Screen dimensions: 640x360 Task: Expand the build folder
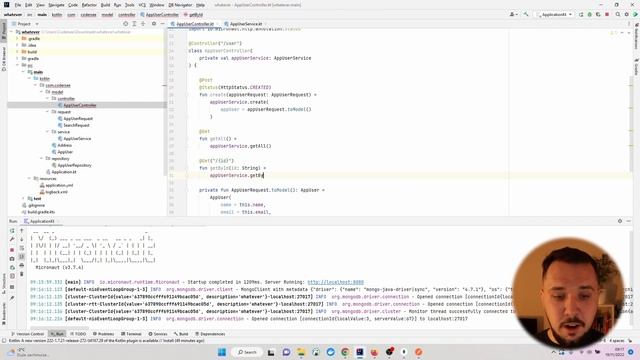coord(17,52)
